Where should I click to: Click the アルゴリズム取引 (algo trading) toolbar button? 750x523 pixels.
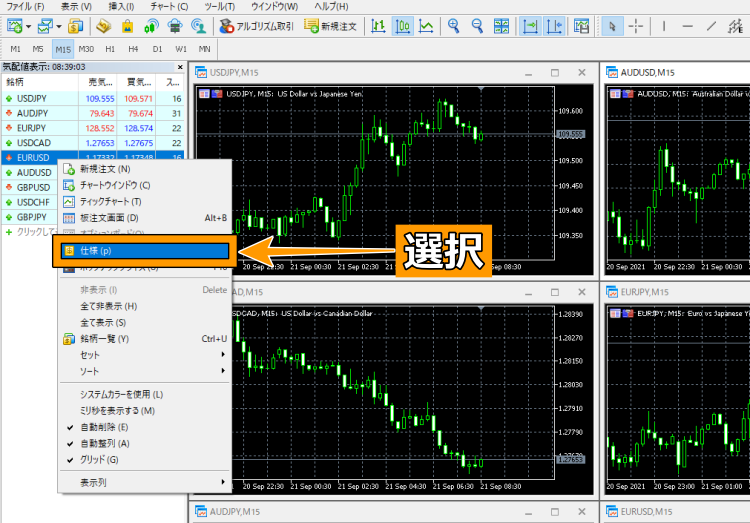click(x=256, y=26)
